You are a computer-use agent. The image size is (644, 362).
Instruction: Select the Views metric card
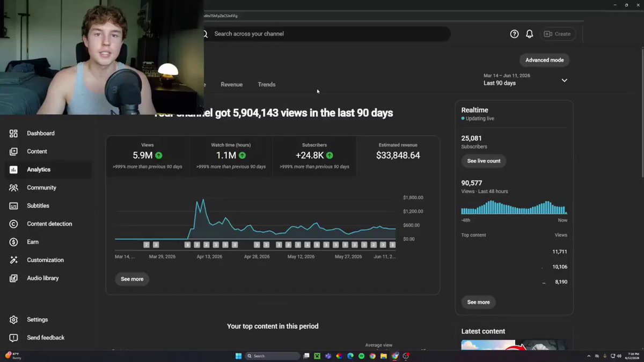[x=148, y=156]
